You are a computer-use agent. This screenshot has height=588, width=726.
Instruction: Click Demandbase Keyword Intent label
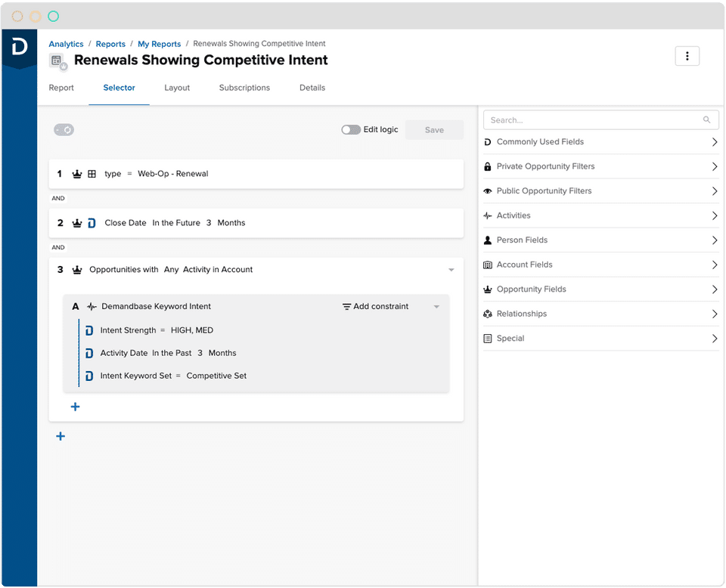[156, 306]
